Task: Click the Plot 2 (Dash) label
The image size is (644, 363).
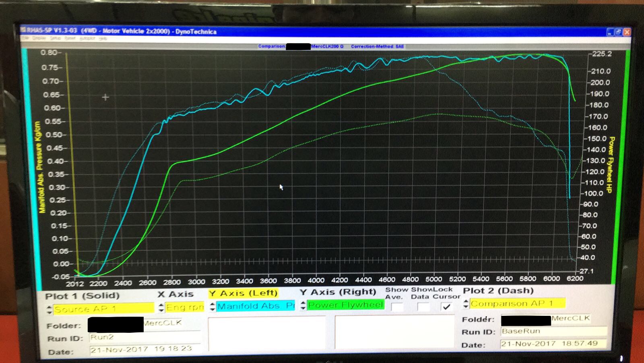Action: coord(498,290)
